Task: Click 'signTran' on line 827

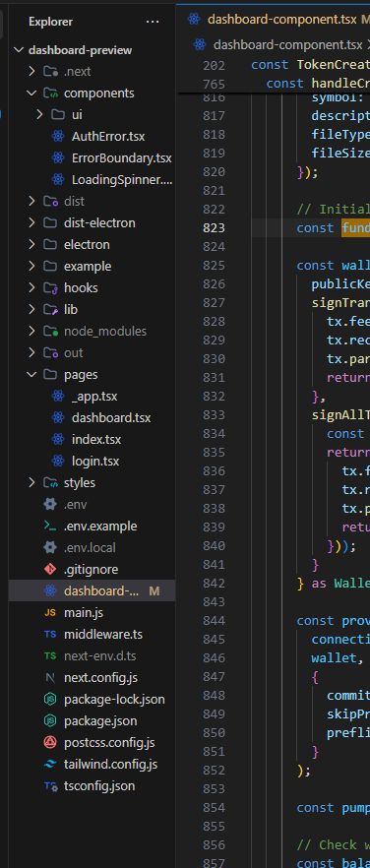Action: coord(340,303)
